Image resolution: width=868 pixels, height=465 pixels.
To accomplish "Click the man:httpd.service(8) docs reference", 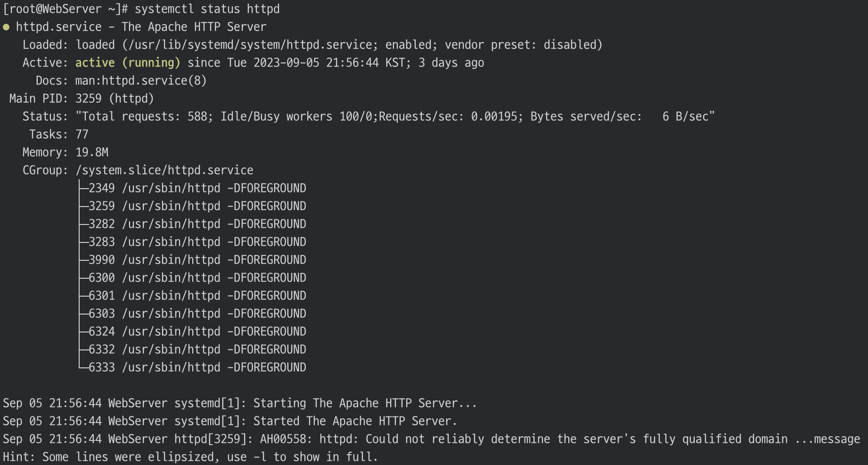I will [x=141, y=81].
